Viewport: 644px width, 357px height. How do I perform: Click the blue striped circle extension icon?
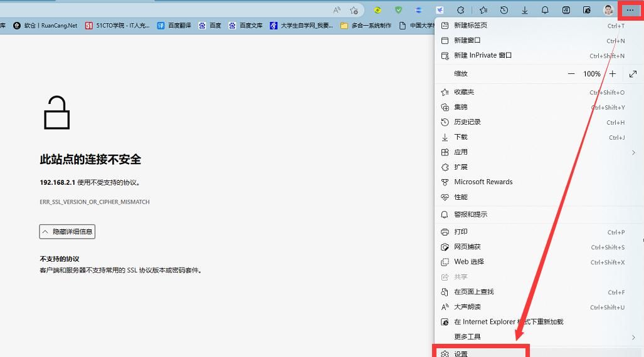tap(418, 10)
